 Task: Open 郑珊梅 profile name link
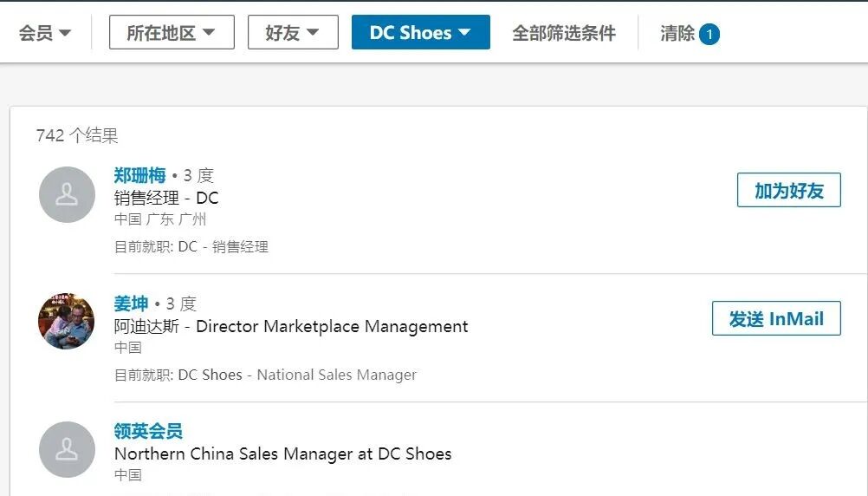(139, 175)
